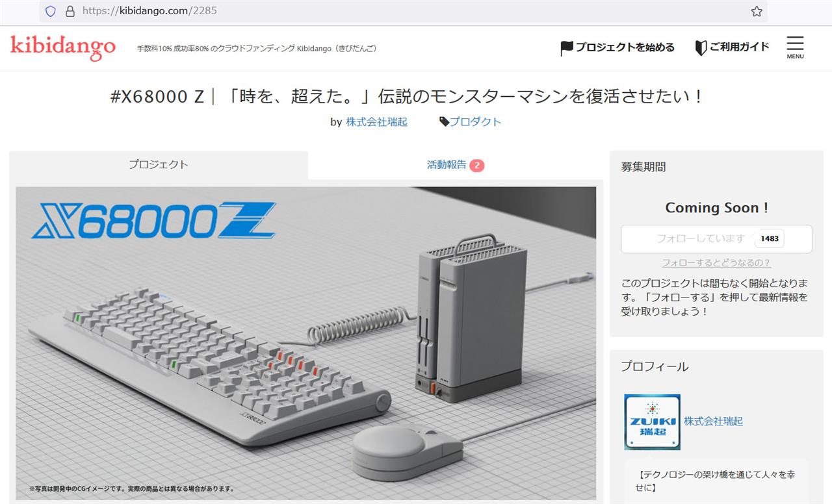Open 株式会社瑞起 link under the title
The image size is (832, 504).
[x=377, y=121]
